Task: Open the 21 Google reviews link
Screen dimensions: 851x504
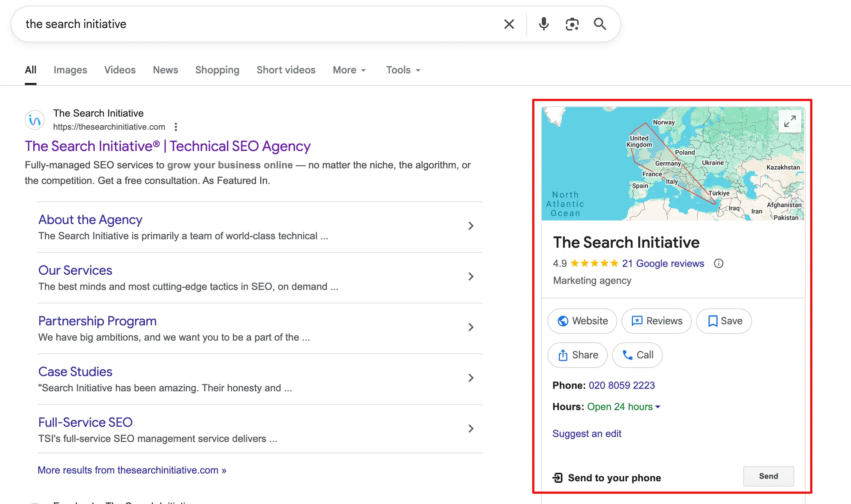Action: pyautogui.click(x=663, y=263)
